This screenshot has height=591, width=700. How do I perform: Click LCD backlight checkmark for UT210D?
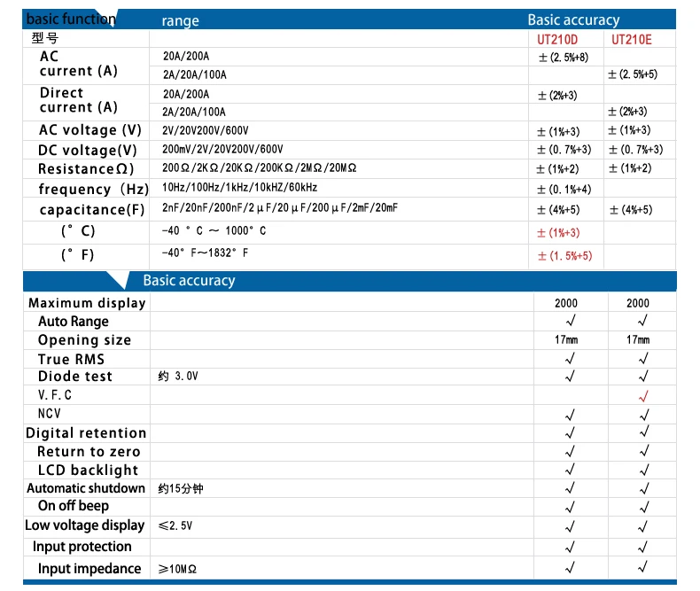[570, 470]
